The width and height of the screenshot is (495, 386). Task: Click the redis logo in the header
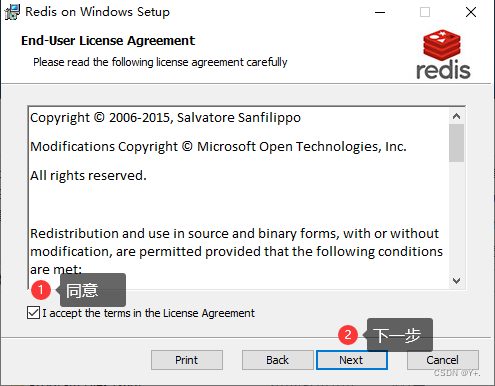point(443,54)
